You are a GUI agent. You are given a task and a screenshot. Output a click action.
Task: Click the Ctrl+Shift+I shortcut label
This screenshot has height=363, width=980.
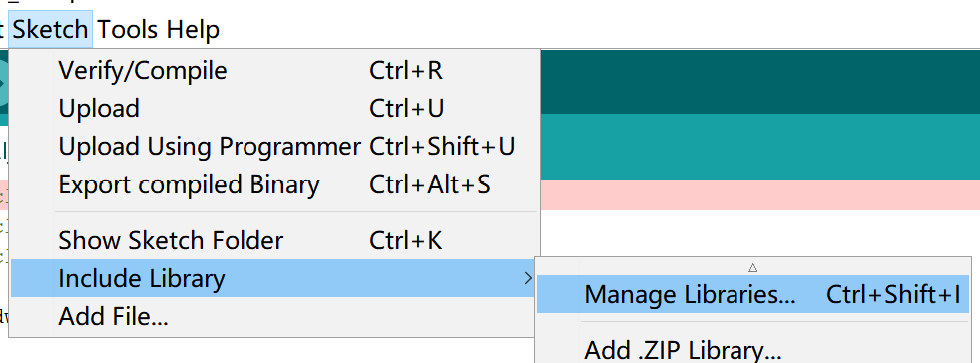(x=893, y=295)
